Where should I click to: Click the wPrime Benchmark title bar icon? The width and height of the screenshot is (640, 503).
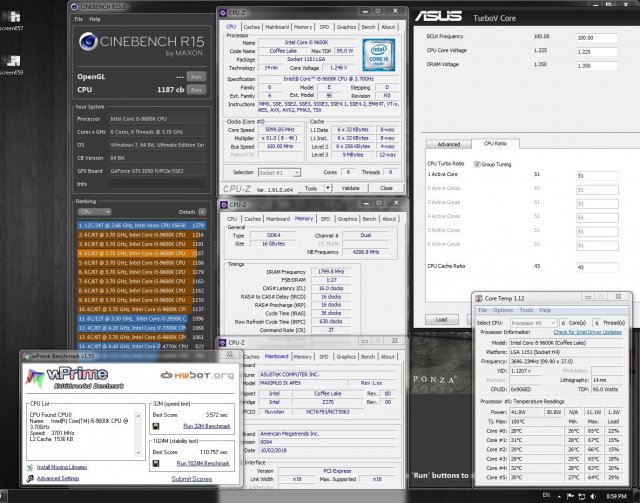pos(27,356)
